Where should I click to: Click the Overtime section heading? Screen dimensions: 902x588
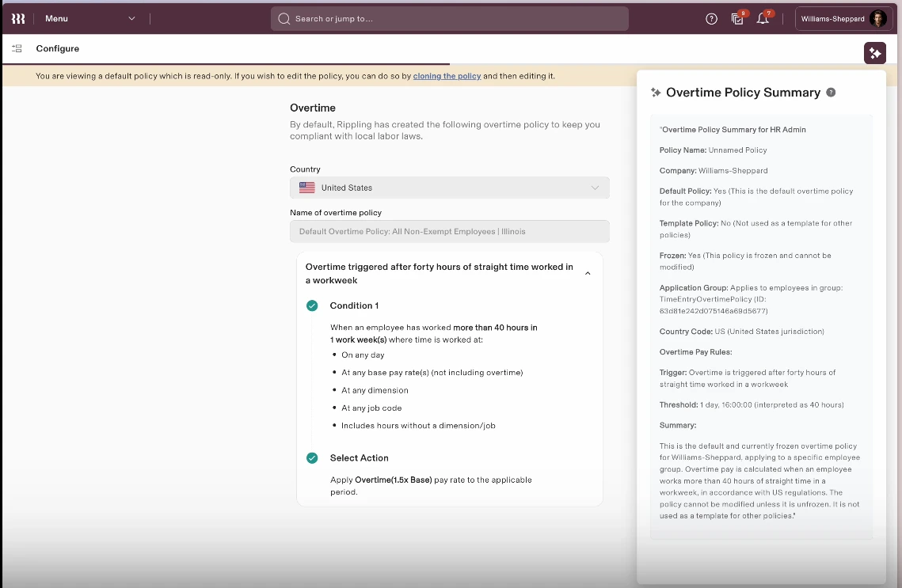pyautogui.click(x=312, y=108)
